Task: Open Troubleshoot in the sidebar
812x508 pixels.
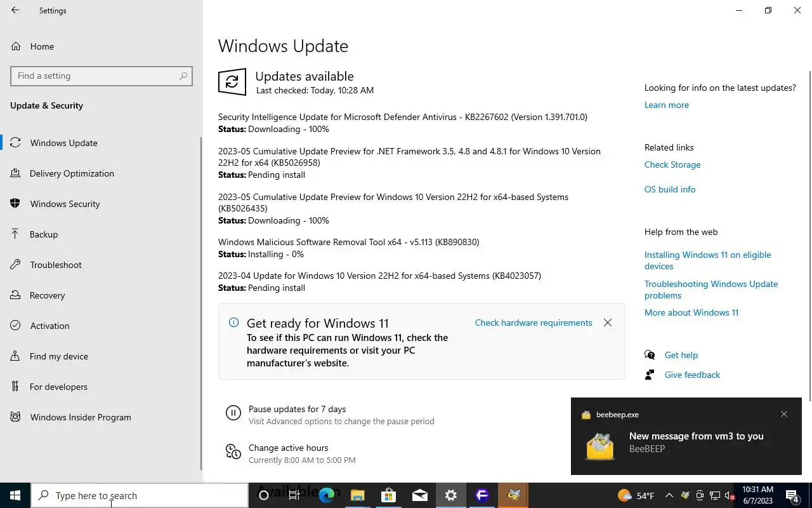Action: (101, 265)
